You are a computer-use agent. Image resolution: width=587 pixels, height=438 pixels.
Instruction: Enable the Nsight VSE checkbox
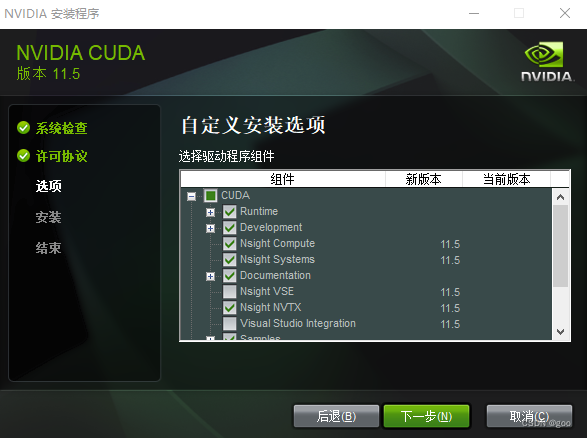coord(229,292)
